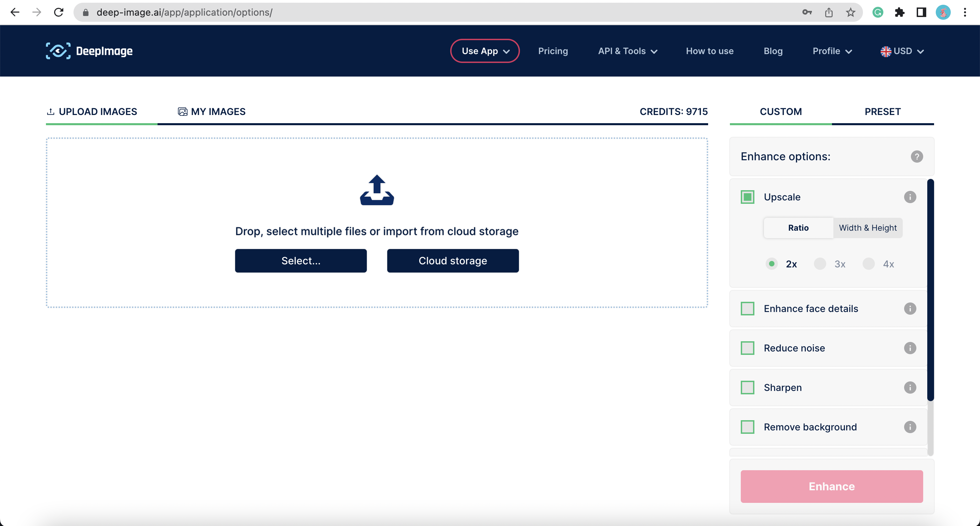
Task: Uncheck the Upscale checkbox
Action: click(x=747, y=197)
